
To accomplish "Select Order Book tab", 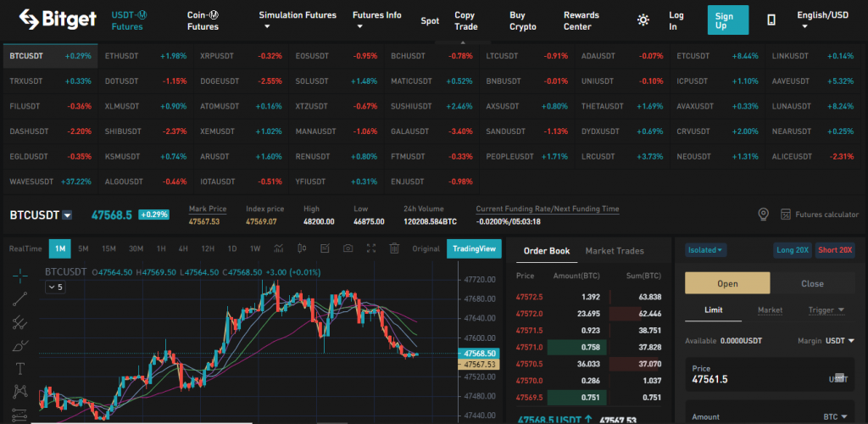I will (x=547, y=251).
